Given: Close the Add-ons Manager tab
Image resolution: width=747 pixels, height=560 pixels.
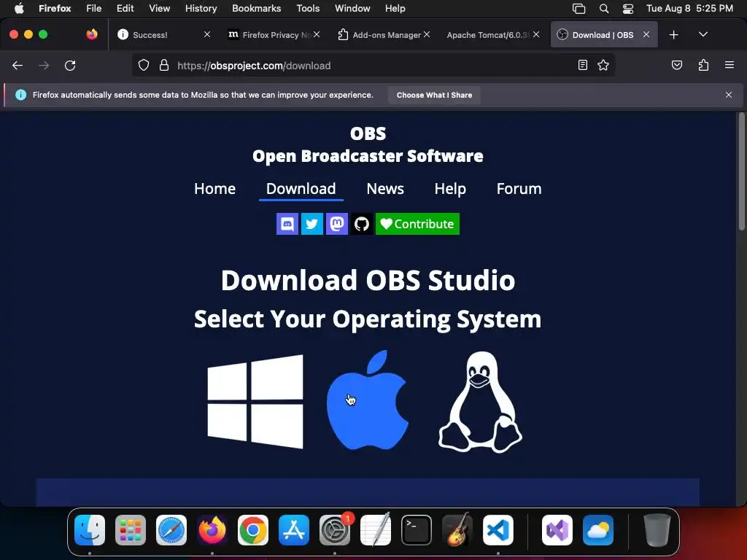Looking at the screenshot, I should pos(427,34).
